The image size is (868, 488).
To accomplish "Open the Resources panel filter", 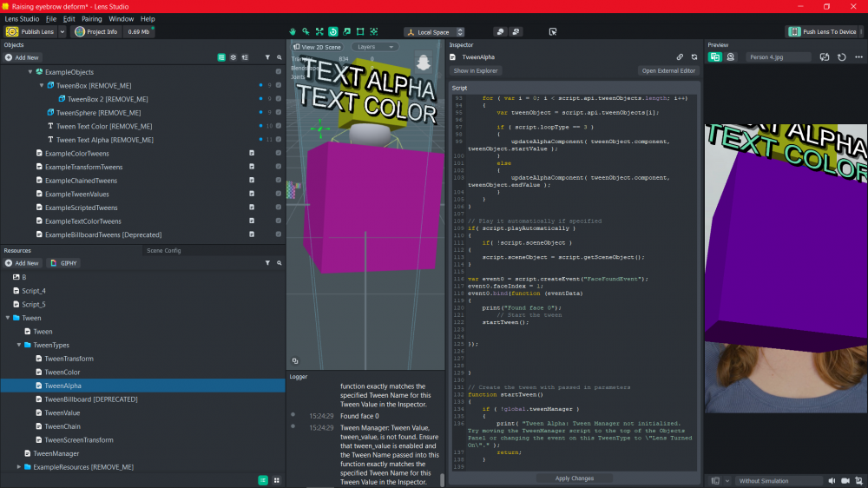I will point(267,263).
